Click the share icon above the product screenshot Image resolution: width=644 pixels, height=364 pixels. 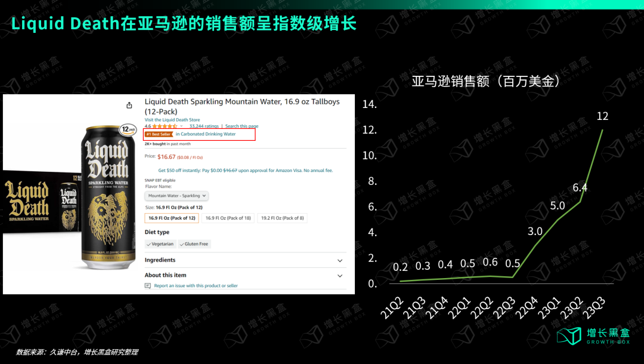click(129, 104)
